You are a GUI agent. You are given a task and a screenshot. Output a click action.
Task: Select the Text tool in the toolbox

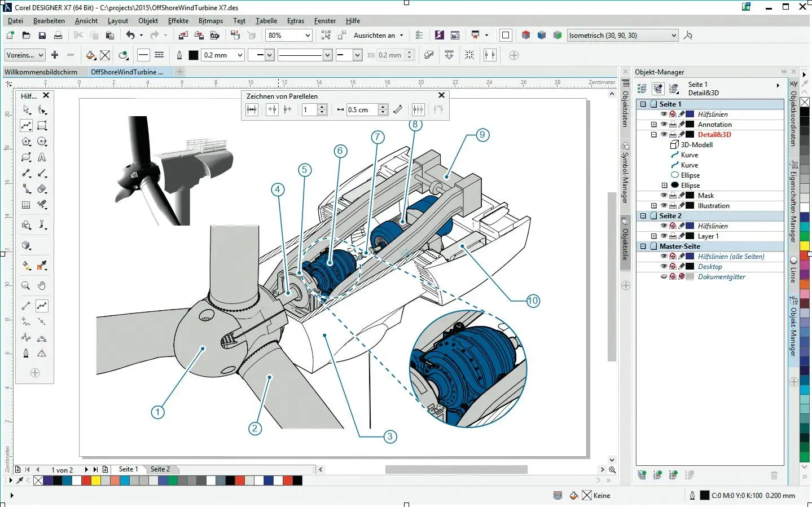(x=42, y=157)
